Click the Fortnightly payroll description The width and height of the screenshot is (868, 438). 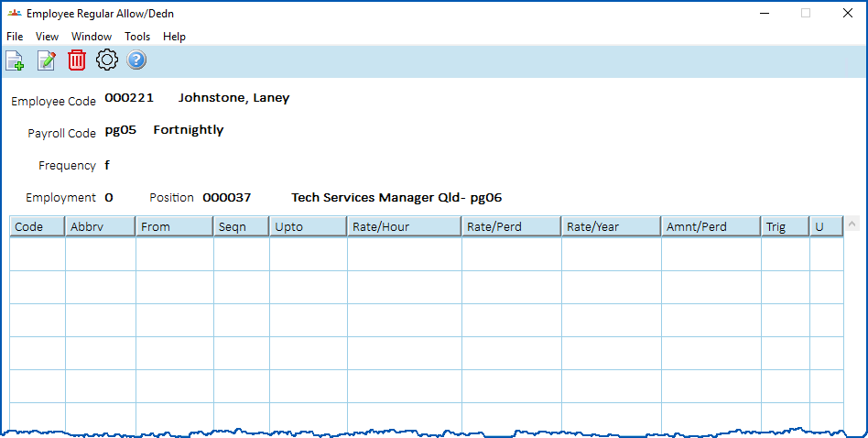pos(189,130)
